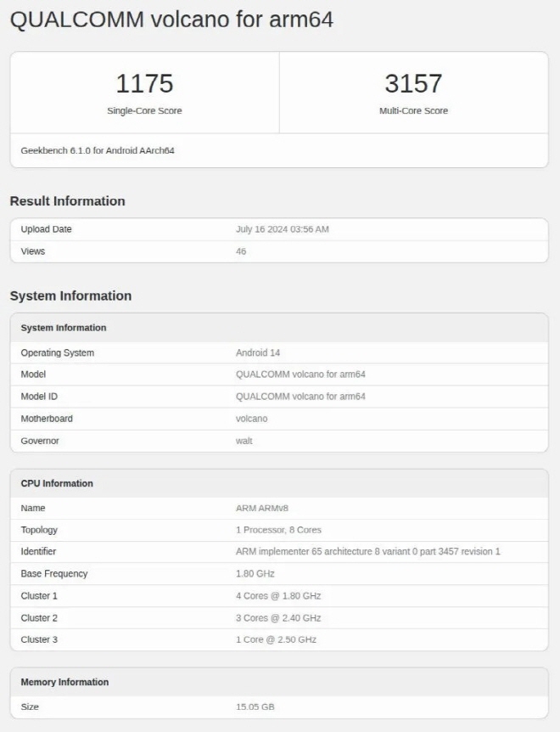Click the large 'System Information' section heading
560x732 pixels.
[x=71, y=296]
